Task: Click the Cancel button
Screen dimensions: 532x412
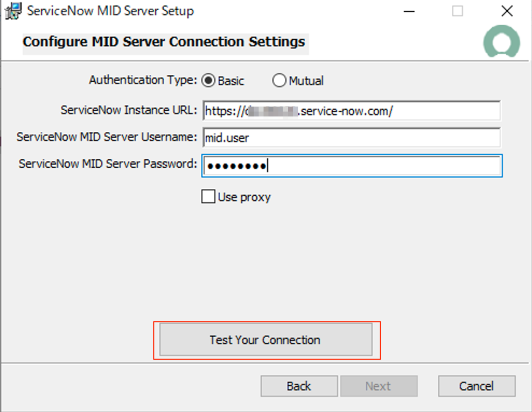Action: [x=476, y=386]
